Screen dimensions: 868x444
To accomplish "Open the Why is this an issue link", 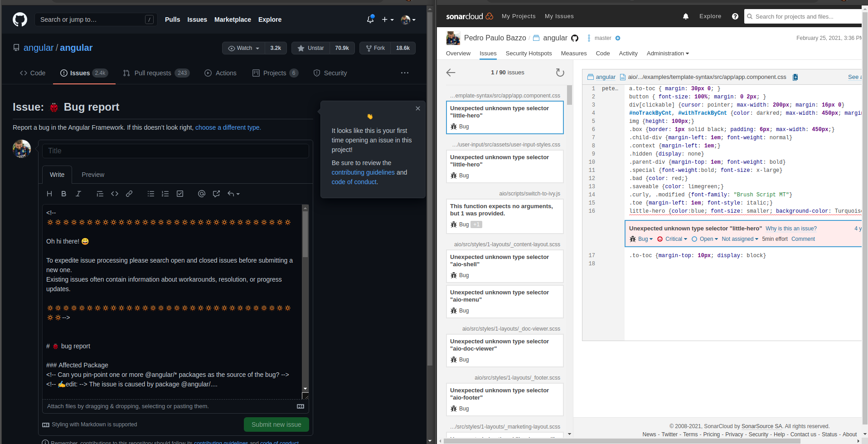I will click(x=791, y=229).
